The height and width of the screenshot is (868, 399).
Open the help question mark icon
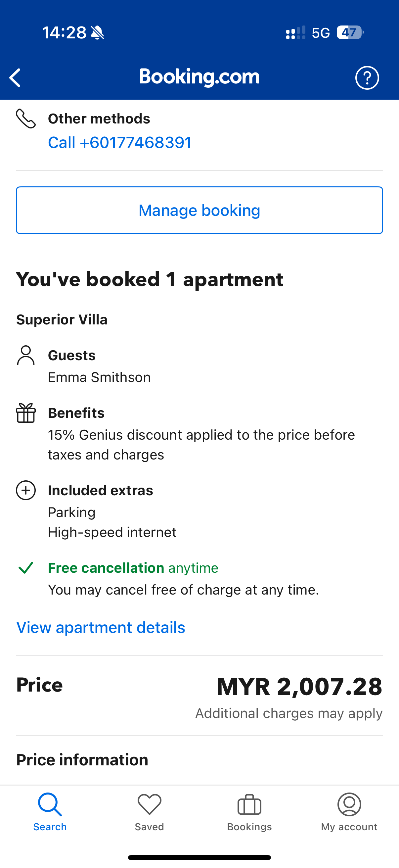tap(367, 78)
